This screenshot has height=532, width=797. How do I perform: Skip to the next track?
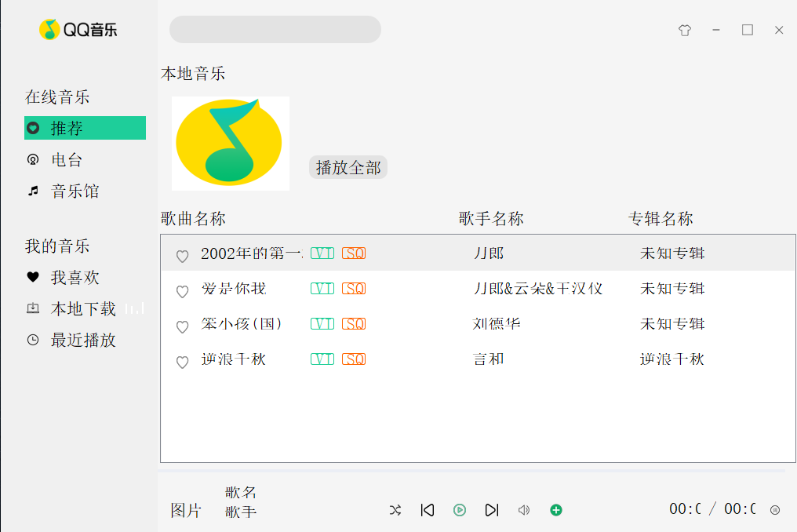(492, 510)
